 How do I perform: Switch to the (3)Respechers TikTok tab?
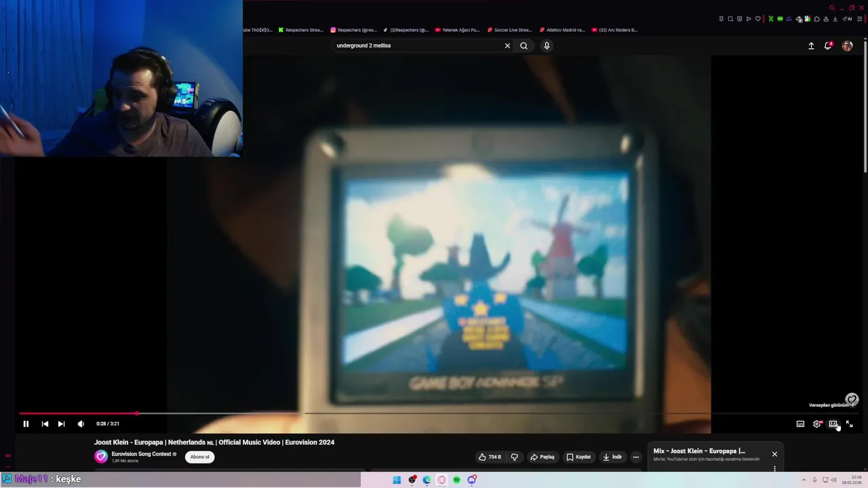(x=406, y=30)
